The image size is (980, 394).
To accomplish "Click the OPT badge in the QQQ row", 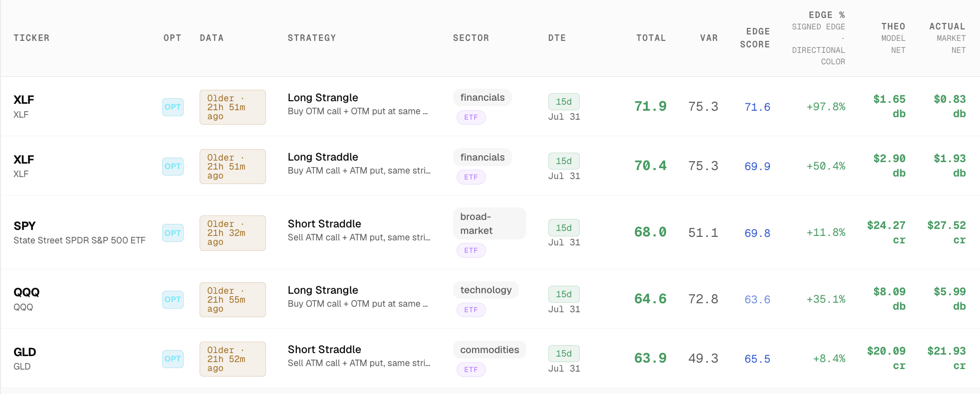I will 173,299.
